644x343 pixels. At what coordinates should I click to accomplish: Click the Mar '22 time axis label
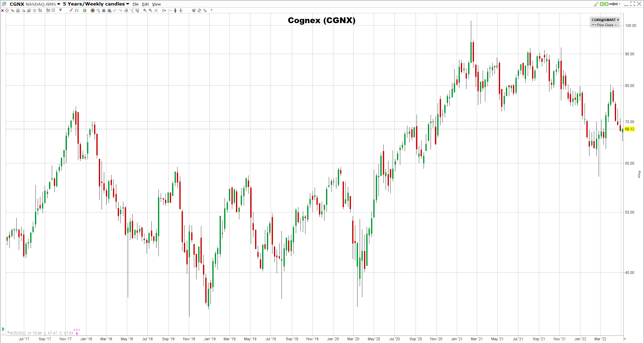pos(600,339)
